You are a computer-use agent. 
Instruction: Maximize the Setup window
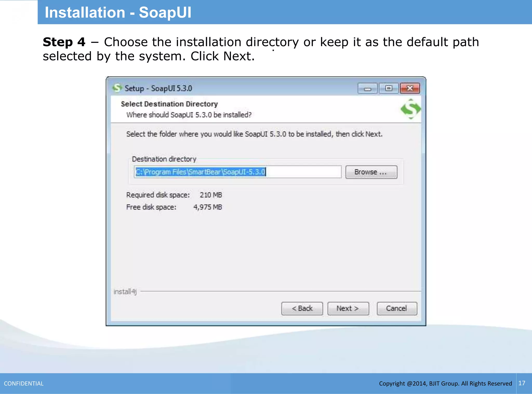pos(389,89)
